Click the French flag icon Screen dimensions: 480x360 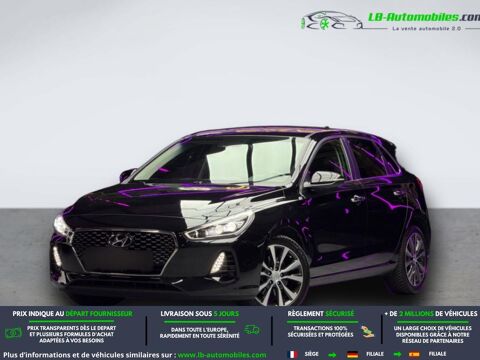point(292,354)
